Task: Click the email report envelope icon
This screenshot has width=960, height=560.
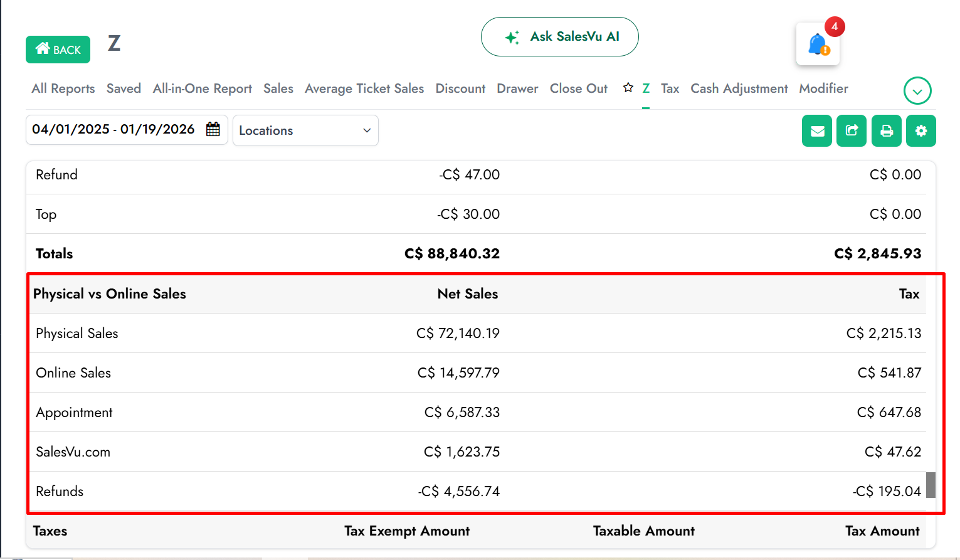Action: (x=817, y=131)
